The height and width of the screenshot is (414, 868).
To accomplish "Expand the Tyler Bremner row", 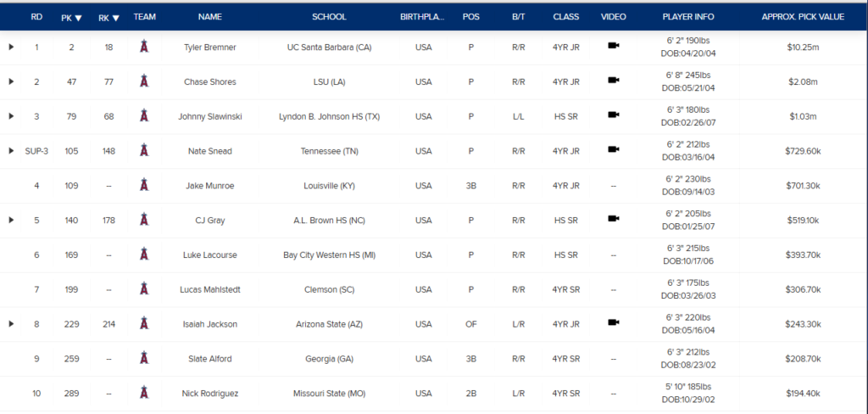I will point(11,48).
